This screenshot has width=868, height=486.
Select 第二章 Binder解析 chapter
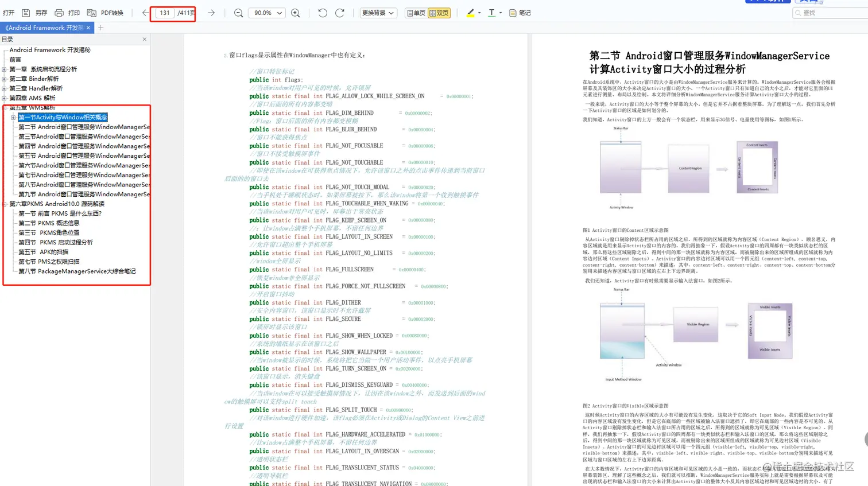[34, 79]
